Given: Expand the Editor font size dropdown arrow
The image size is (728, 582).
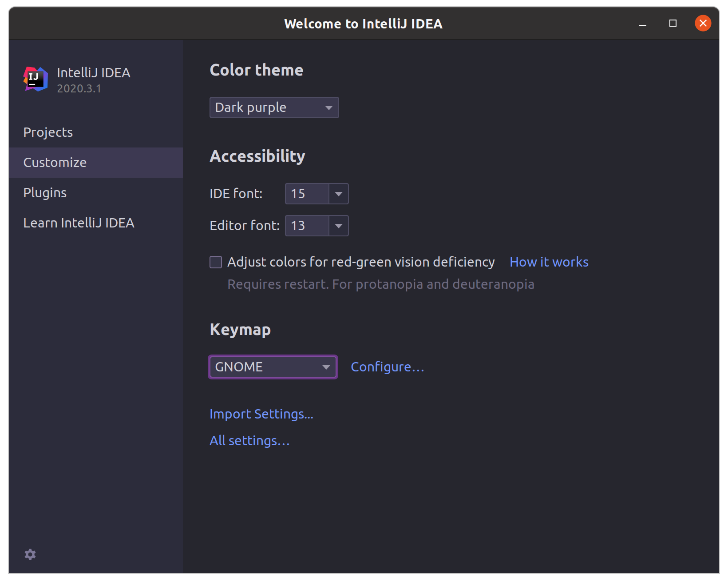Looking at the screenshot, I should coord(339,226).
